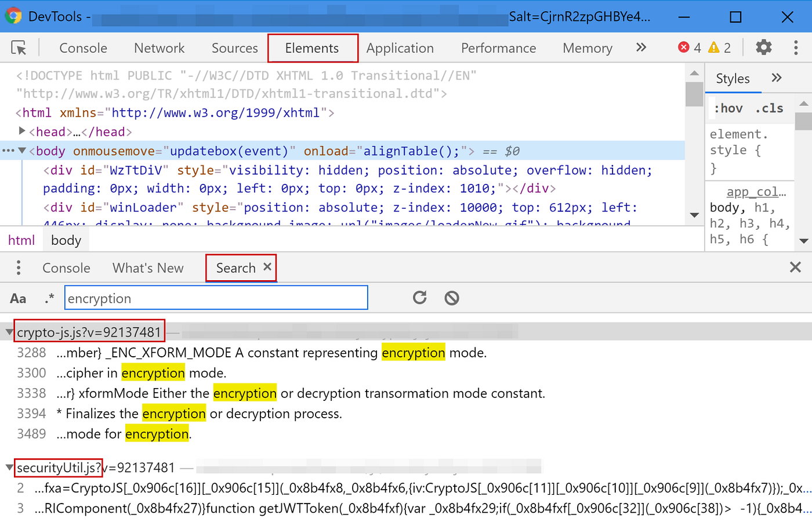Enable regex mode for the search
The height and width of the screenshot is (525, 812).
[49, 298]
